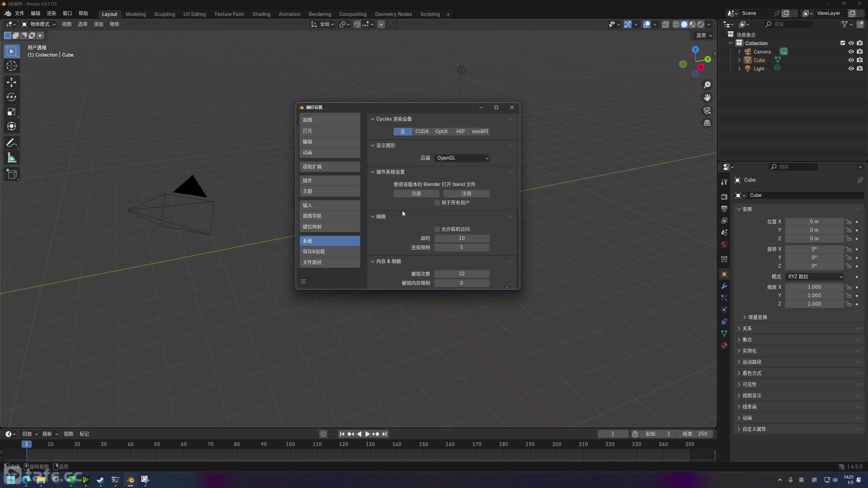Activate the Annotate pencil tool
This screenshot has width=868, height=488.
point(12,143)
